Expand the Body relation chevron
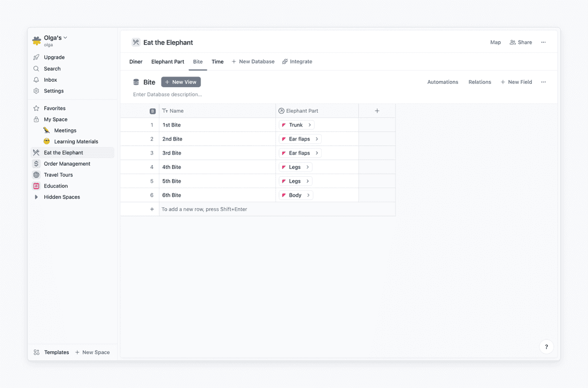The image size is (588, 388). [x=308, y=195]
